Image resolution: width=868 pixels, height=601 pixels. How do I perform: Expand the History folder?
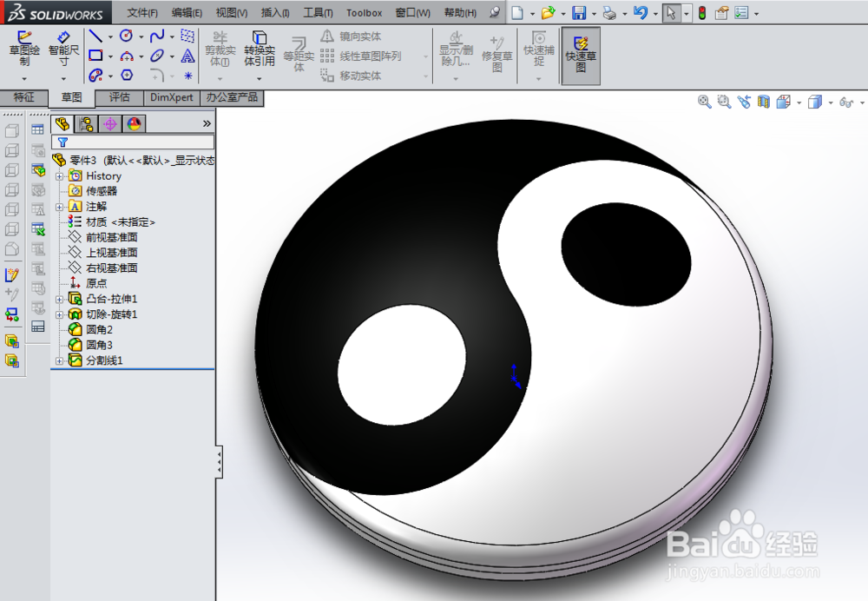coord(60,176)
